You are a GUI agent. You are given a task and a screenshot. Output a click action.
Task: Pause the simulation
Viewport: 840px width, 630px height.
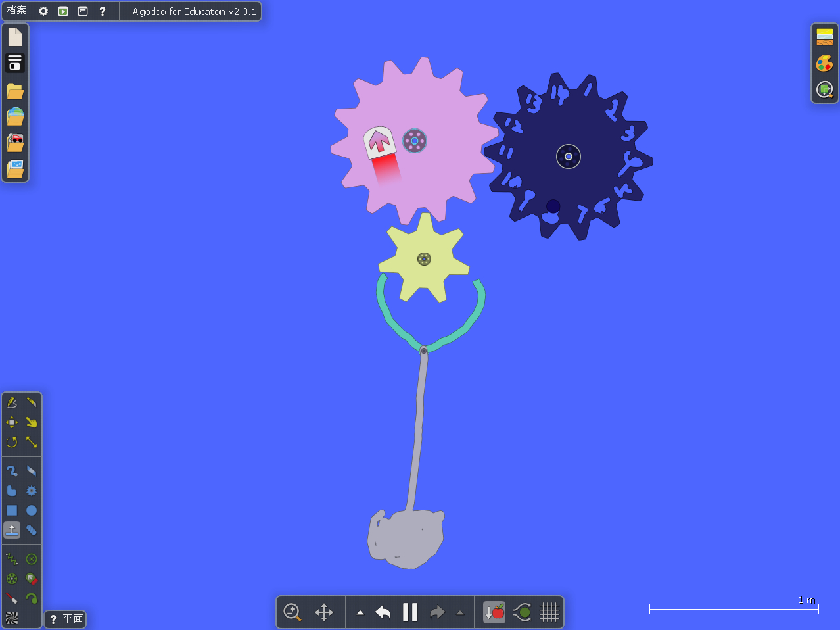[410, 612]
